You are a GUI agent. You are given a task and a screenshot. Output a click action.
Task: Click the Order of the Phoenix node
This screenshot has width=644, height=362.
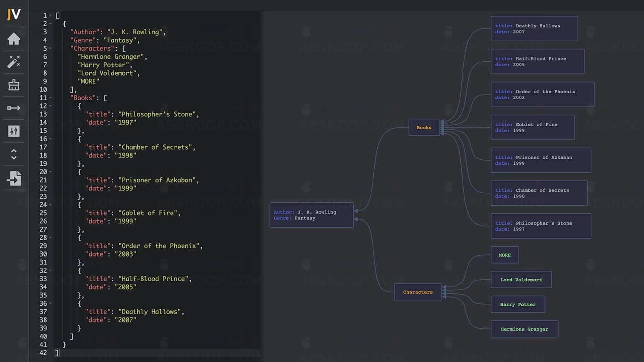tap(543, 94)
